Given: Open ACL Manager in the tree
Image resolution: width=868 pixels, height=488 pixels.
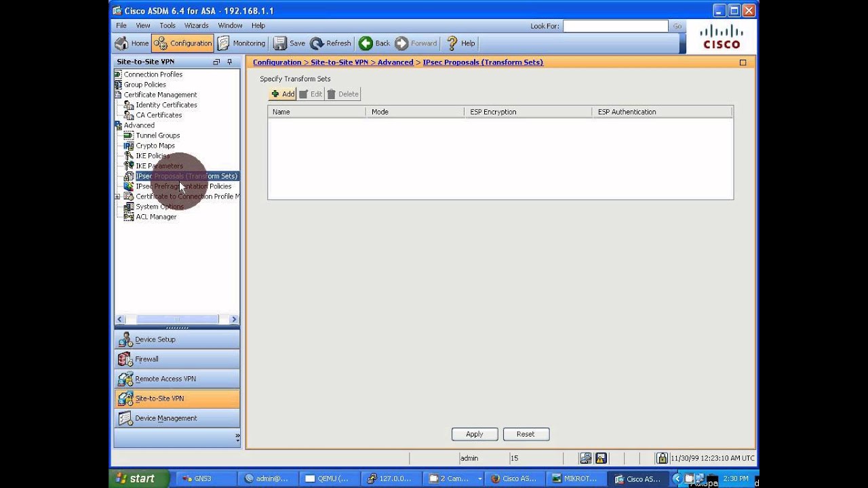Looking at the screenshot, I should pyautogui.click(x=156, y=217).
